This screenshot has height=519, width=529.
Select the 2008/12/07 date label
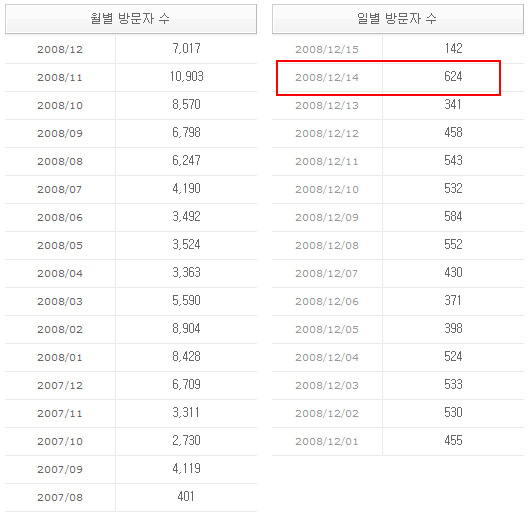pos(327,274)
